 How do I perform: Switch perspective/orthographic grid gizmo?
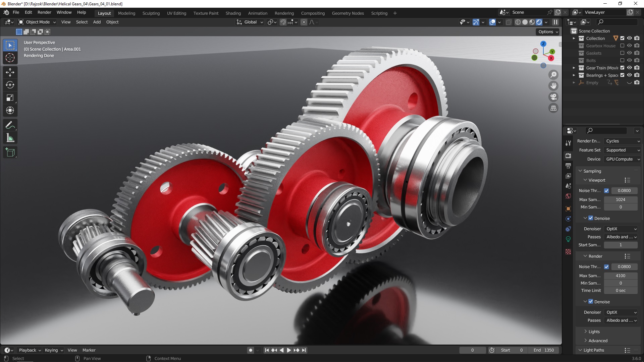click(553, 108)
